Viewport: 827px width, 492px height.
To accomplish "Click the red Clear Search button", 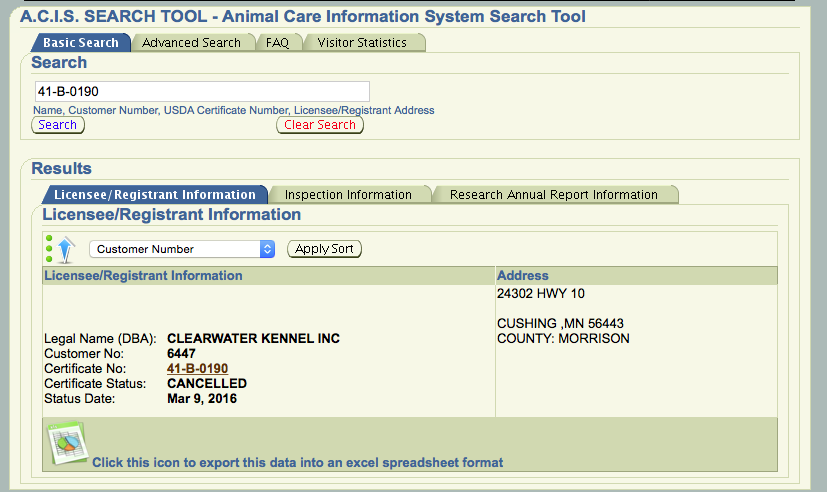I will click(x=320, y=125).
